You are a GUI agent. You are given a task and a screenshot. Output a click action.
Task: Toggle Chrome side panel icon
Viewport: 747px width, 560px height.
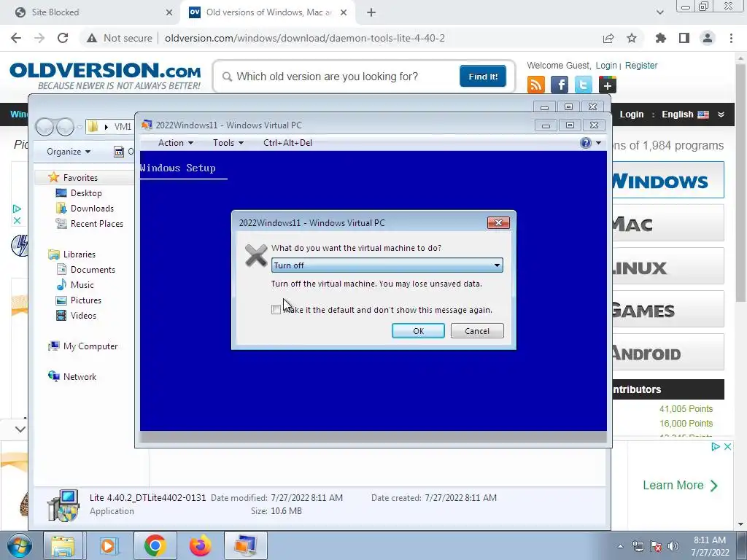pos(684,38)
